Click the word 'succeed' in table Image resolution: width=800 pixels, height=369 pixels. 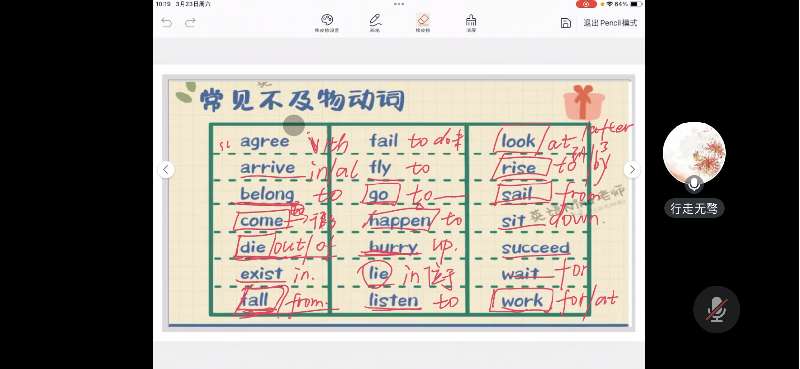(x=535, y=248)
